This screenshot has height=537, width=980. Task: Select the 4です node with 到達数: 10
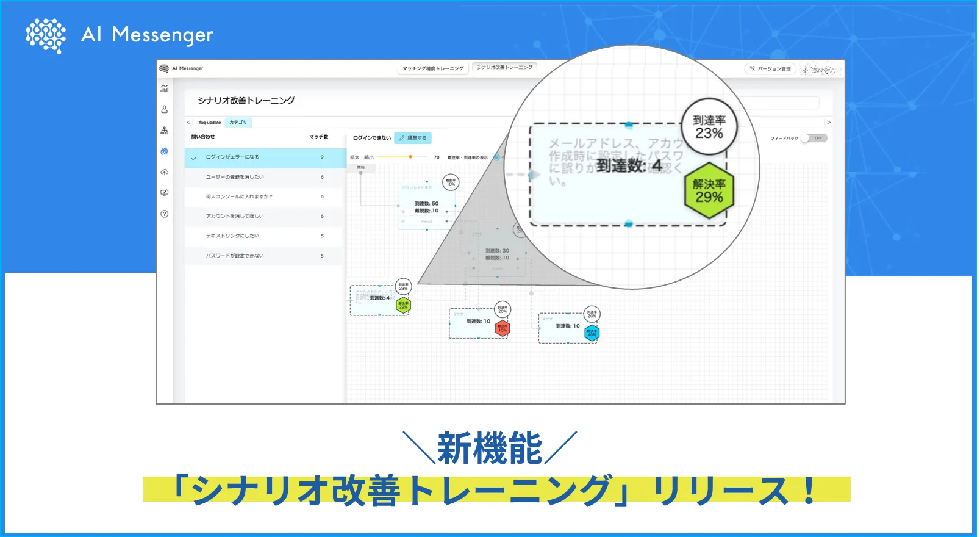568,328
